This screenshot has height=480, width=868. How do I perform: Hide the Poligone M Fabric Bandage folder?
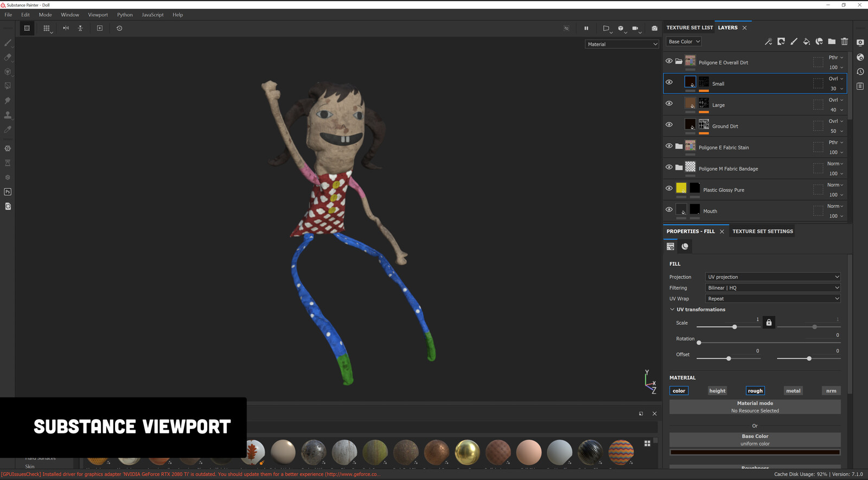click(x=669, y=167)
